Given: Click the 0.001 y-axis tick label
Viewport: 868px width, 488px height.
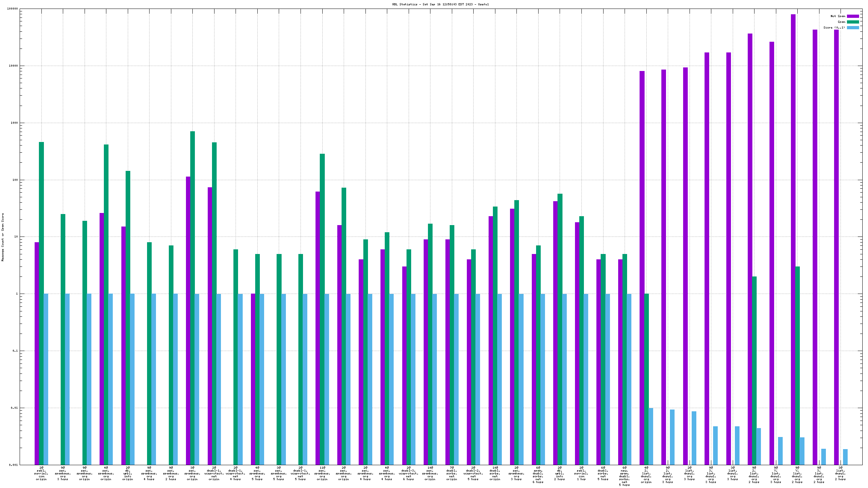Looking at the screenshot, I should [x=14, y=465].
